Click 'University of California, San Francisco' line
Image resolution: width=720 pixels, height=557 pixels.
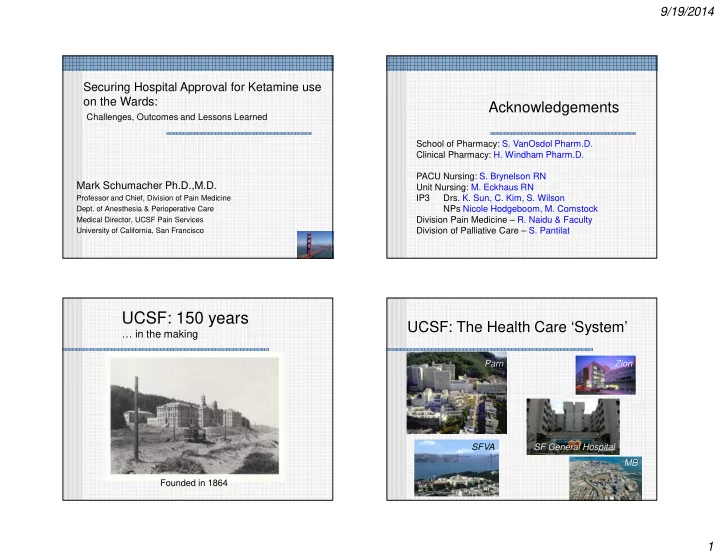coord(140,231)
